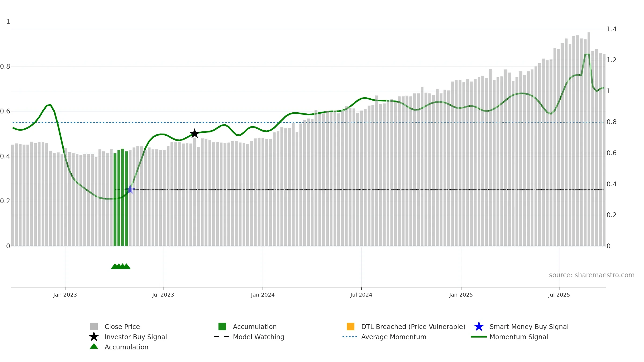
Task: Click the Model Watching dashed legend icon
Action: point(222,337)
